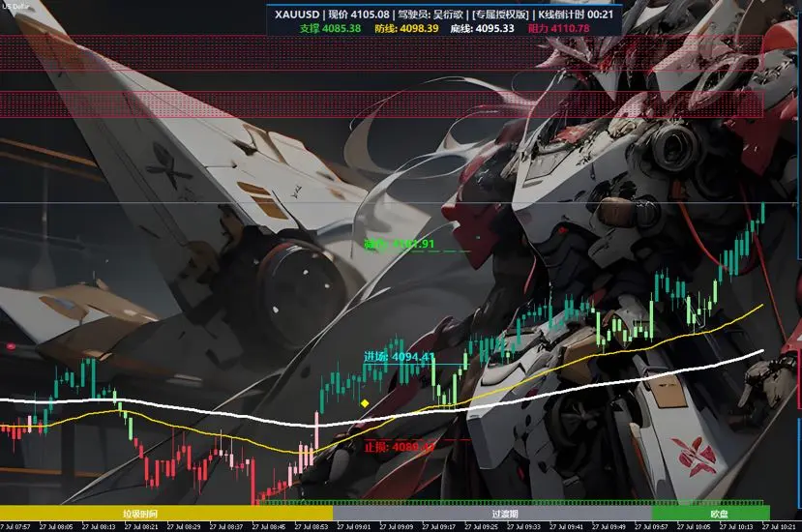Click the [专属授权版] license label
Image resolution: width=802 pixels, height=532 pixels.
point(500,15)
